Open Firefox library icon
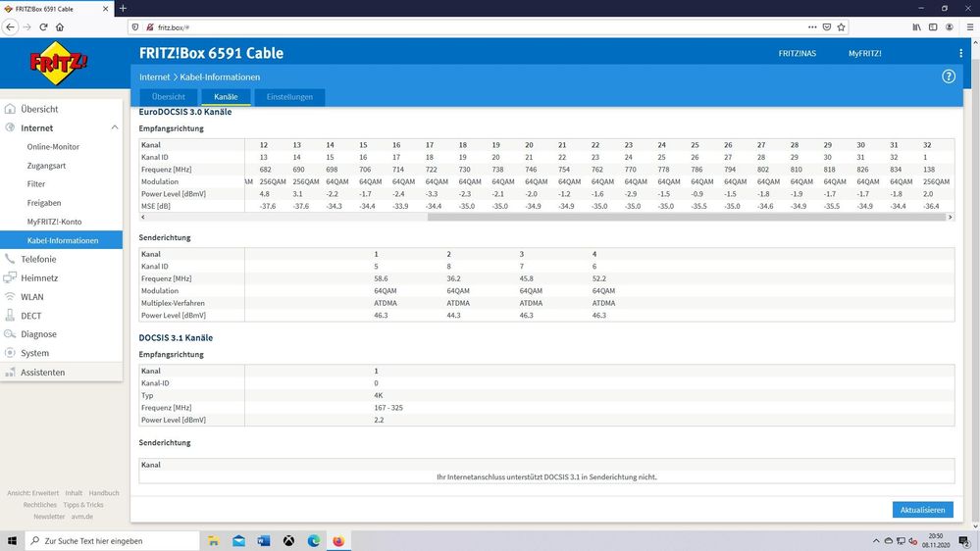The image size is (980, 551). [916, 26]
